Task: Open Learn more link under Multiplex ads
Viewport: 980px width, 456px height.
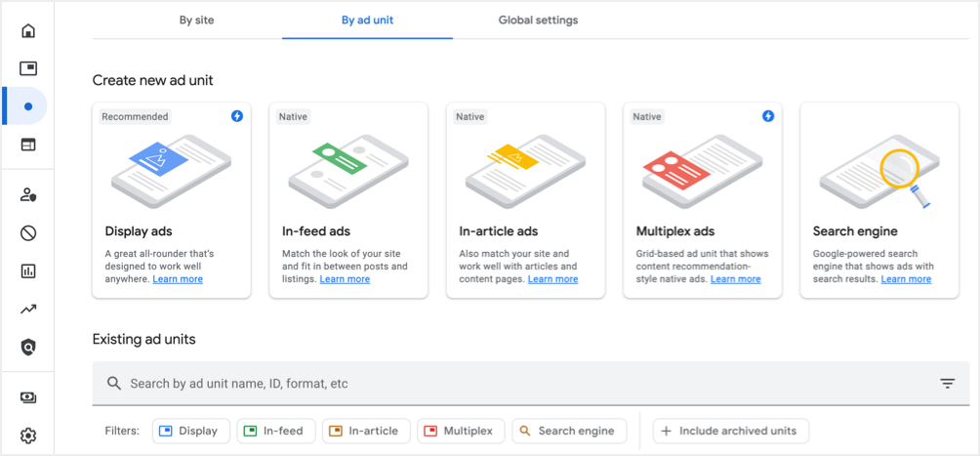Action: (x=736, y=279)
